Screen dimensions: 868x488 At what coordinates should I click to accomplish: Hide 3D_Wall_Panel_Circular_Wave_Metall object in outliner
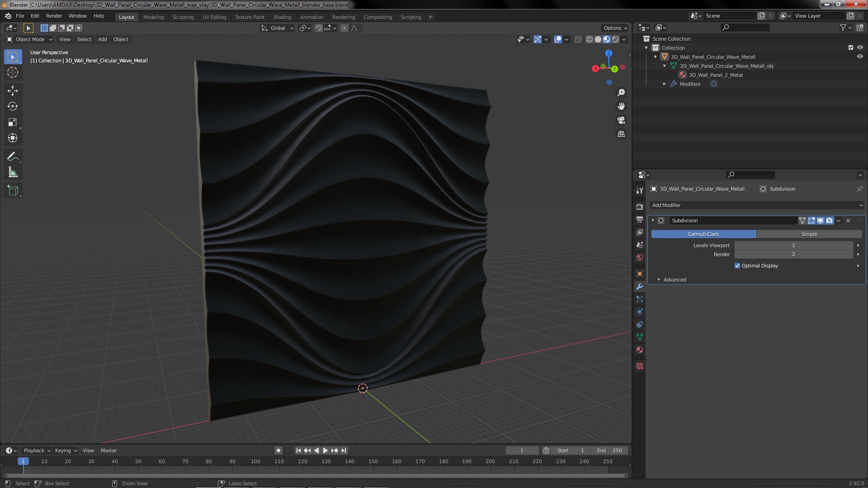(859, 57)
